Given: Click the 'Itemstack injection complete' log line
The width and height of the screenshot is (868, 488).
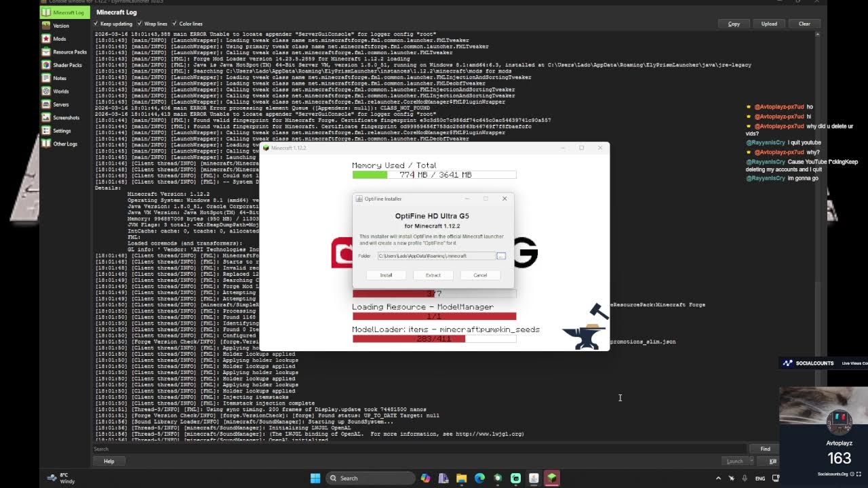Looking at the screenshot, I should coord(205,403).
